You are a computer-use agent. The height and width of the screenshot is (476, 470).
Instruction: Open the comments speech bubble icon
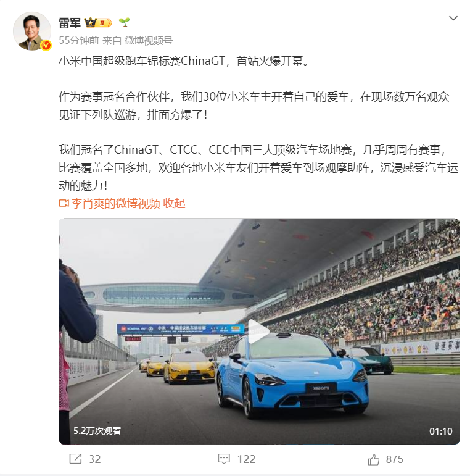pyautogui.click(x=224, y=459)
